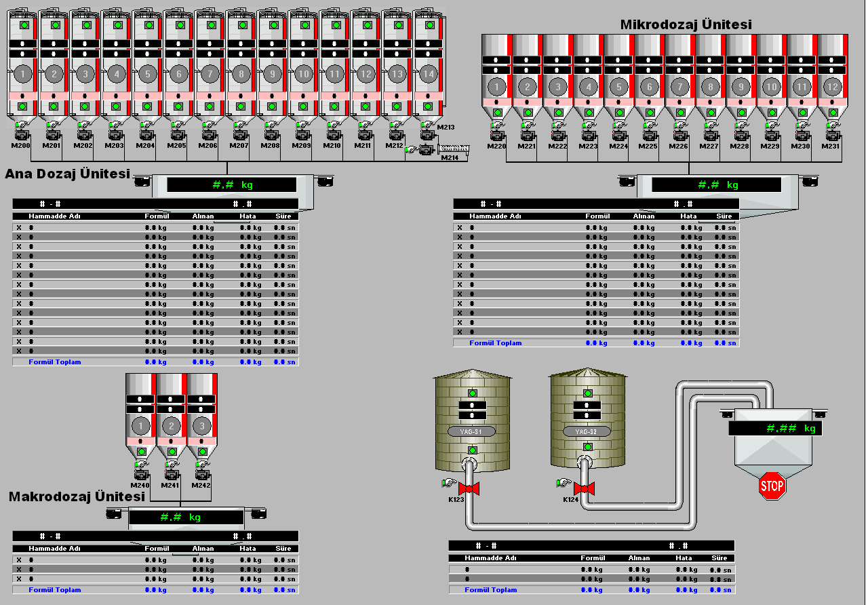Open the M242 motor control
868x605 pixels.
coord(203,474)
